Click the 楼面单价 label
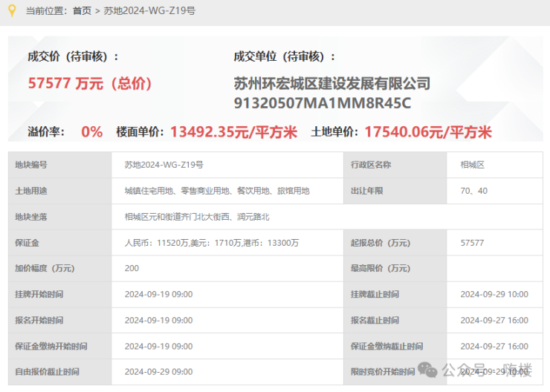The height and width of the screenshot is (392, 550). pos(140,132)
